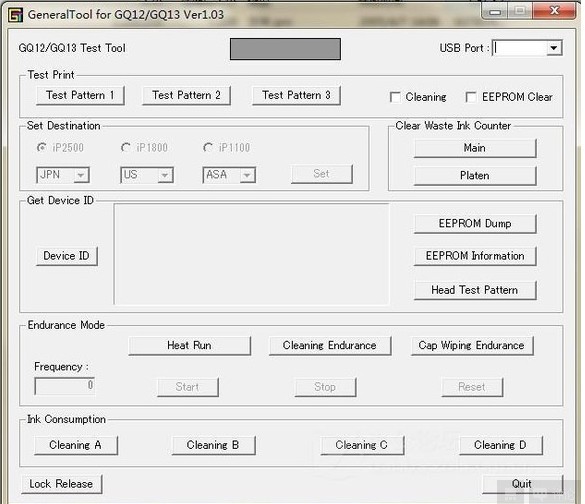This screenshot has width=585, height=504.
Task: Click the endurance Start button
Action: (188, 387)
